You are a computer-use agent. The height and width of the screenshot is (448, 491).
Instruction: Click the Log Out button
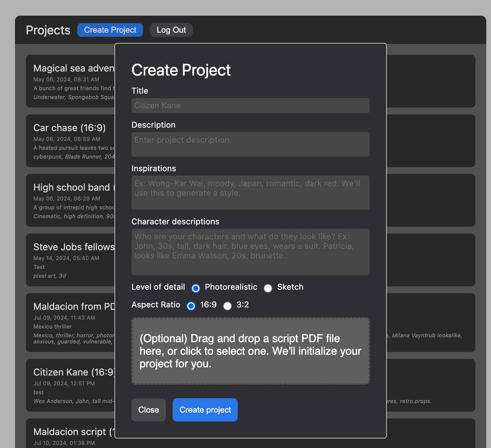[171, 30]
